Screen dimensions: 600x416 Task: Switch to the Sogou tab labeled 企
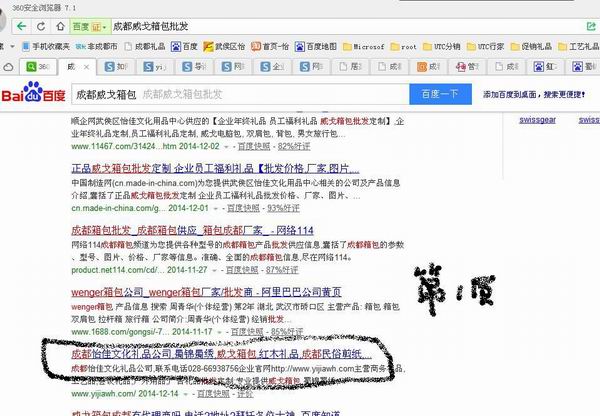pos(272,67)
